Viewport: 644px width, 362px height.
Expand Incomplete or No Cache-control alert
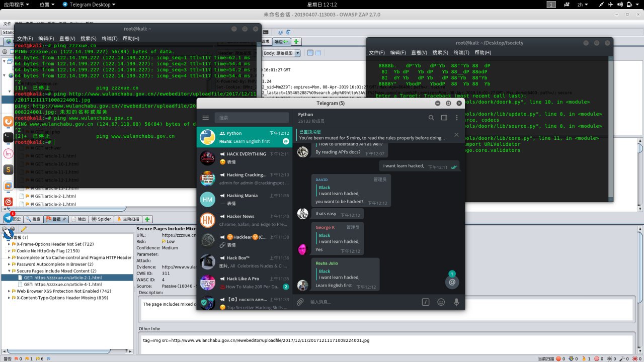9,257
